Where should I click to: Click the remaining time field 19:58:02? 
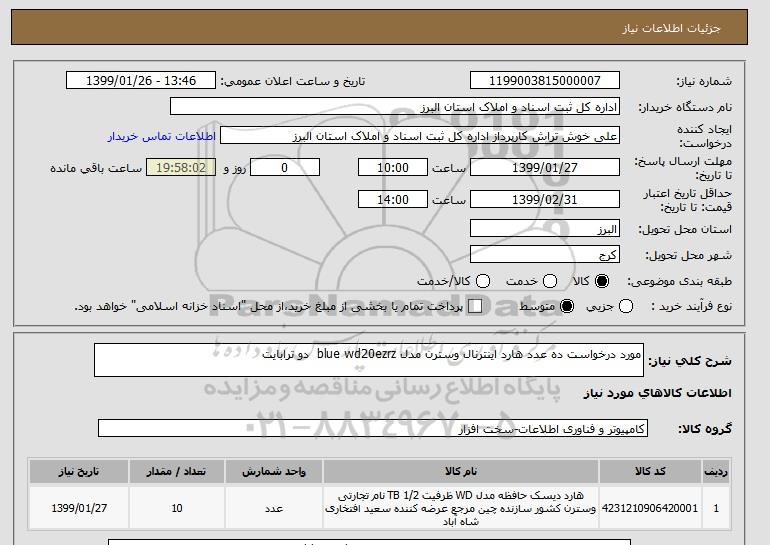[x=181, y=167]
